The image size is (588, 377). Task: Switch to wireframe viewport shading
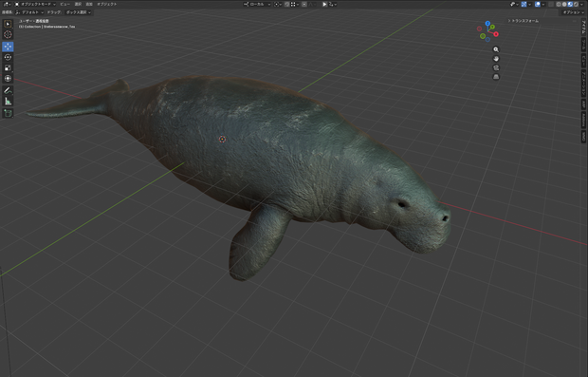559,4
